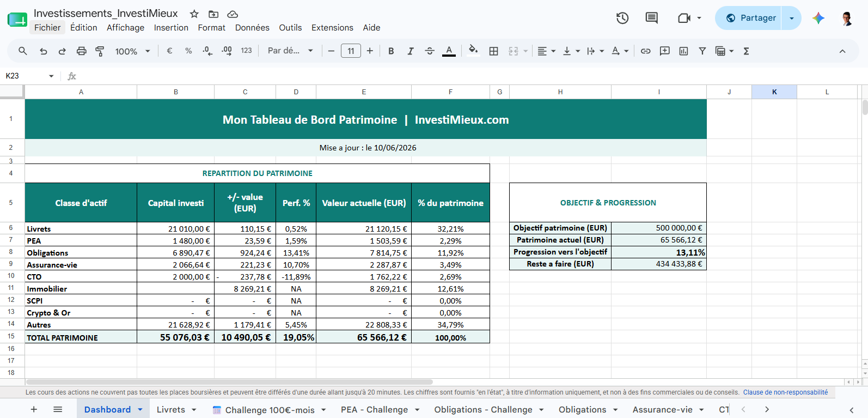Open the Insertion menu
Viewport: 868px width, 418px height.
[171, 27]
